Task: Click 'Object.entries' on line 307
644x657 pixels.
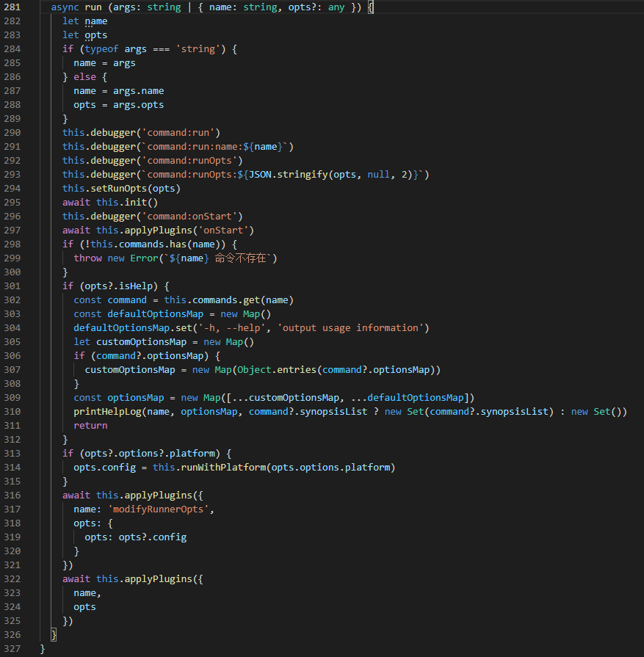Action: (x=277, y=369)
